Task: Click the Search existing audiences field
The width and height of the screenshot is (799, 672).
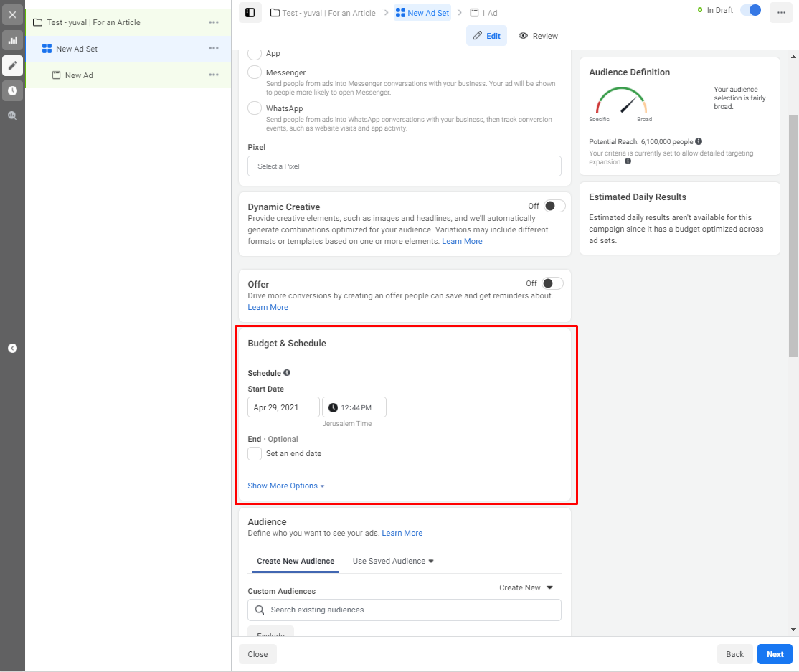Action: click(x=404, y=610)
